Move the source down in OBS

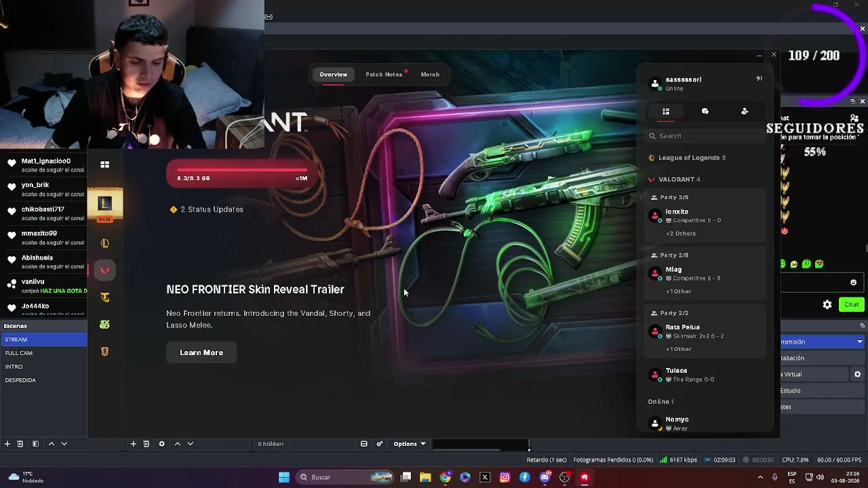[190, 444]
